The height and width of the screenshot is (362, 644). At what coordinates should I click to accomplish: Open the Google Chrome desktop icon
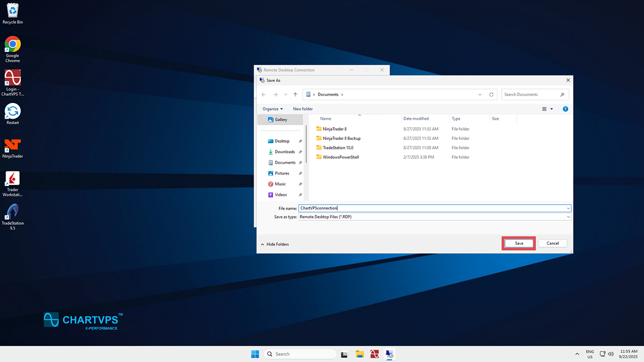13,48
